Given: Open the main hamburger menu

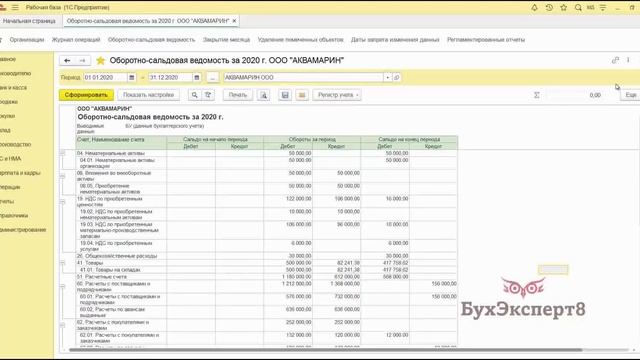Looking at the screenshot, I should click(x=15, y=7).
